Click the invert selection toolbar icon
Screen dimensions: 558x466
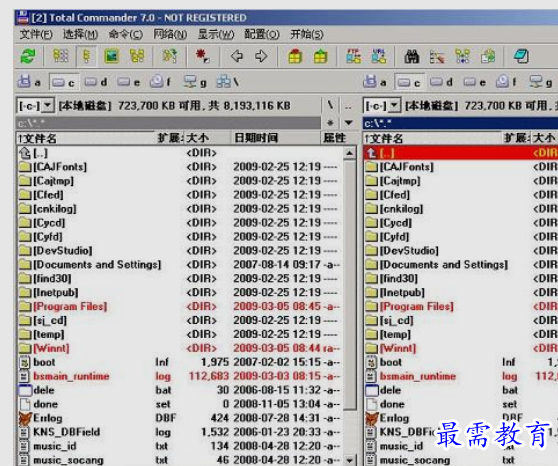coord(170,56)
